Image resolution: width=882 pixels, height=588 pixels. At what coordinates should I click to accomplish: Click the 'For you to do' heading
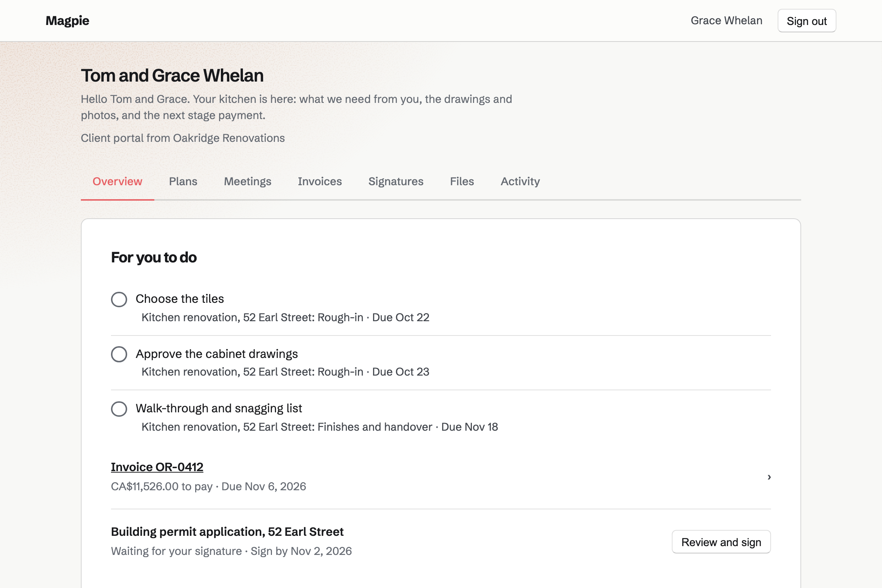pos(154,258)
